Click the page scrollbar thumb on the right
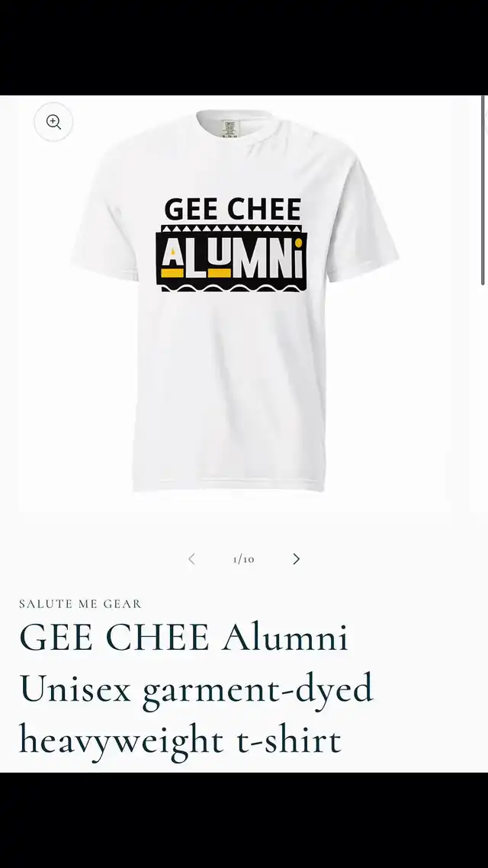Viewport: 488px width, 868px height. tap(483, 191)
